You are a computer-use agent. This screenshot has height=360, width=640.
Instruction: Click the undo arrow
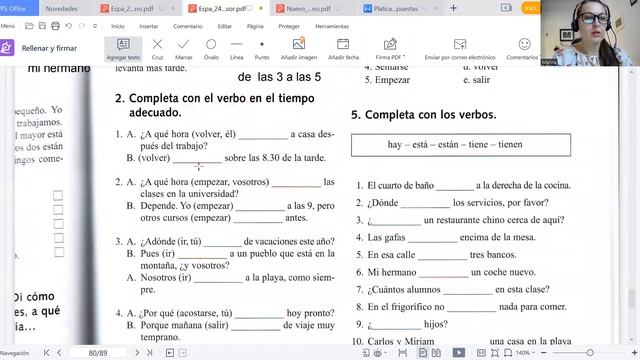(x=68, y=26)
